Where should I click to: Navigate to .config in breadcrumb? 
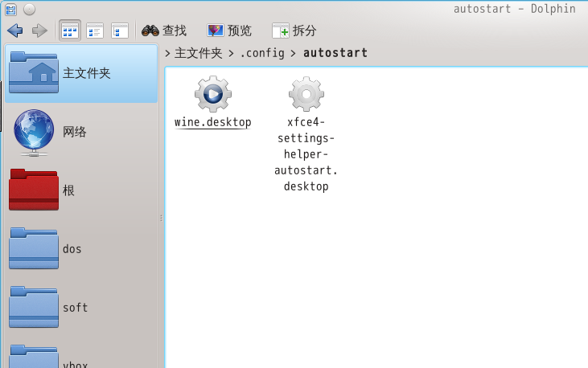262,53
